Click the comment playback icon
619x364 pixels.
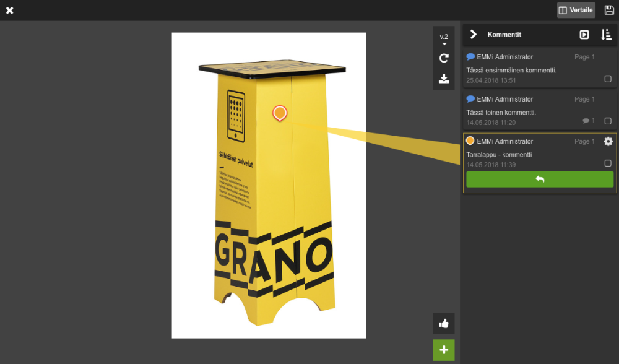pyautogui.click(x=584, y=35)
